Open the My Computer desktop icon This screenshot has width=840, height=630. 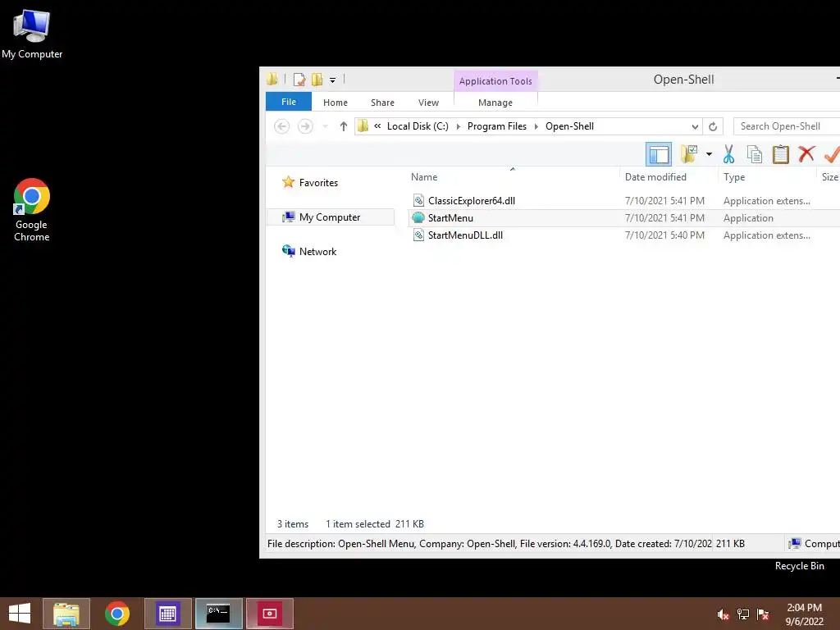point(32,33)
